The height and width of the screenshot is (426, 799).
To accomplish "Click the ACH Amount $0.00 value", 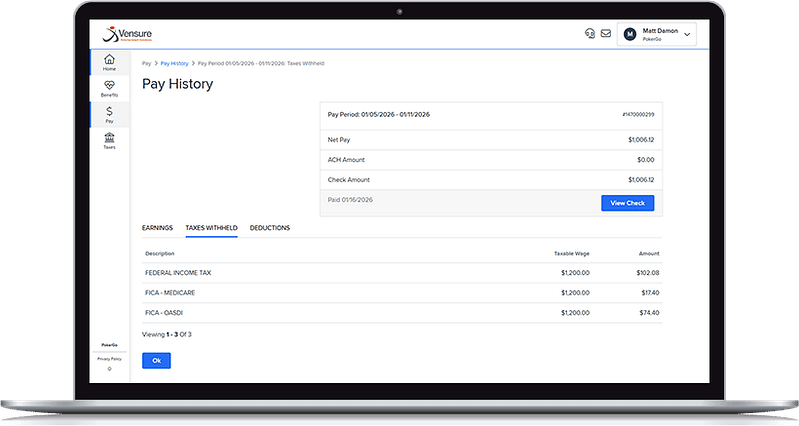I will click(646, 160).
